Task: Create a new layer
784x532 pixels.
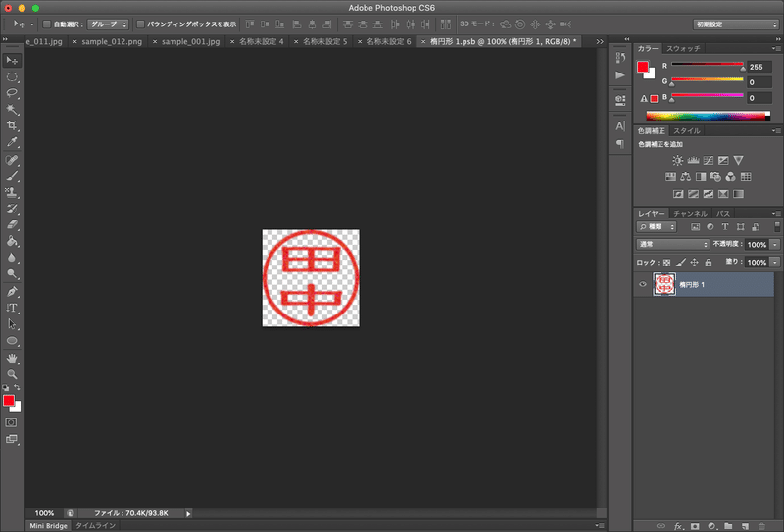Action: [x=745, y=526]
